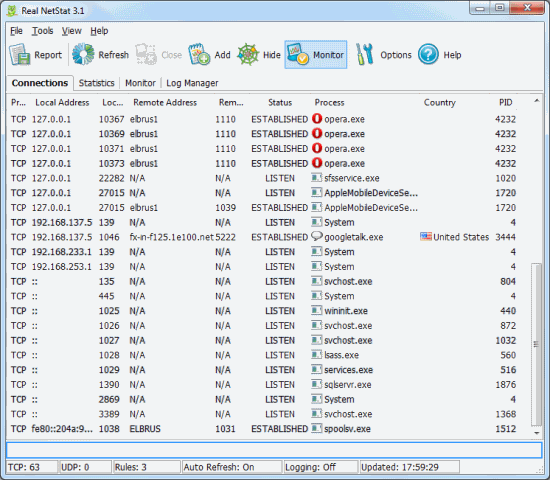This screenshot has width=550, height=480.
Task: Open the File menu
Action: click(16, 31)
